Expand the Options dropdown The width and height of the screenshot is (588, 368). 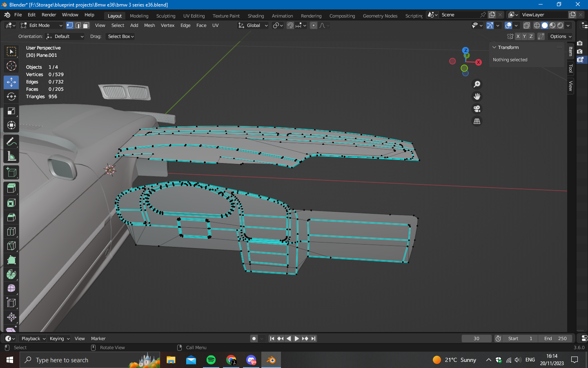pos(561,36)
